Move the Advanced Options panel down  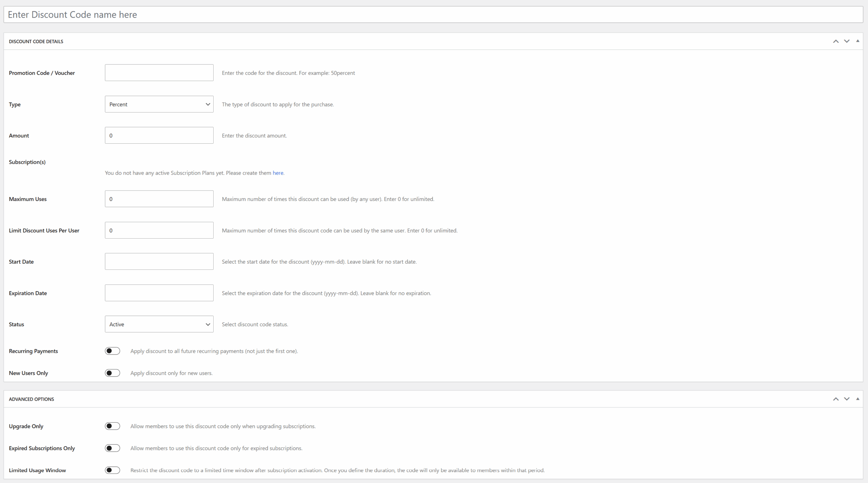point(847,399)
